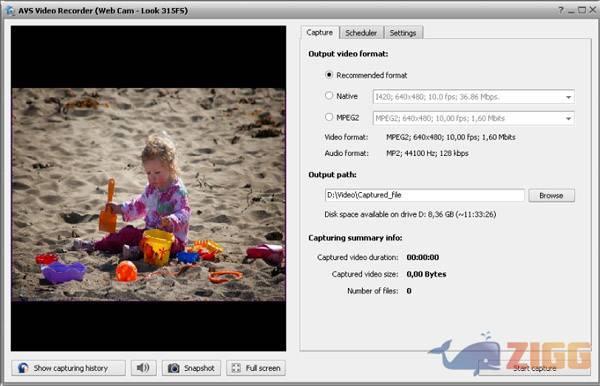Viewport: 600px width, 386px height.
Task: Click the Disk space available on drive D text
Action: point(410,214)
